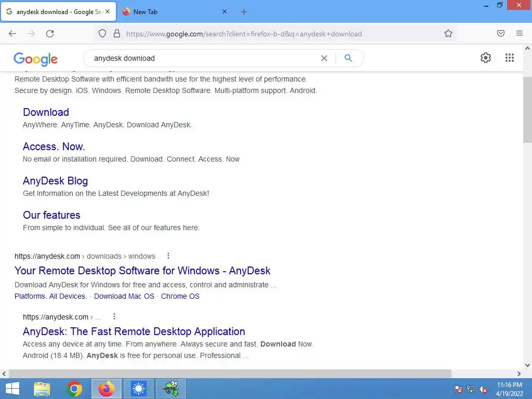The width and height of the screenshot is (532, 399).
Task: Click the forward navigation arrow
Action: [31, 34]
